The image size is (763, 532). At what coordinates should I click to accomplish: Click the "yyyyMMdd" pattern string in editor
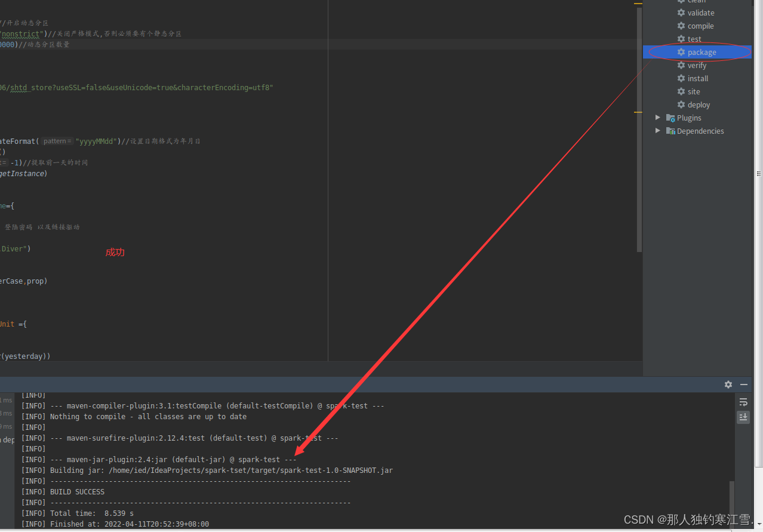click(x=97, y=142)
